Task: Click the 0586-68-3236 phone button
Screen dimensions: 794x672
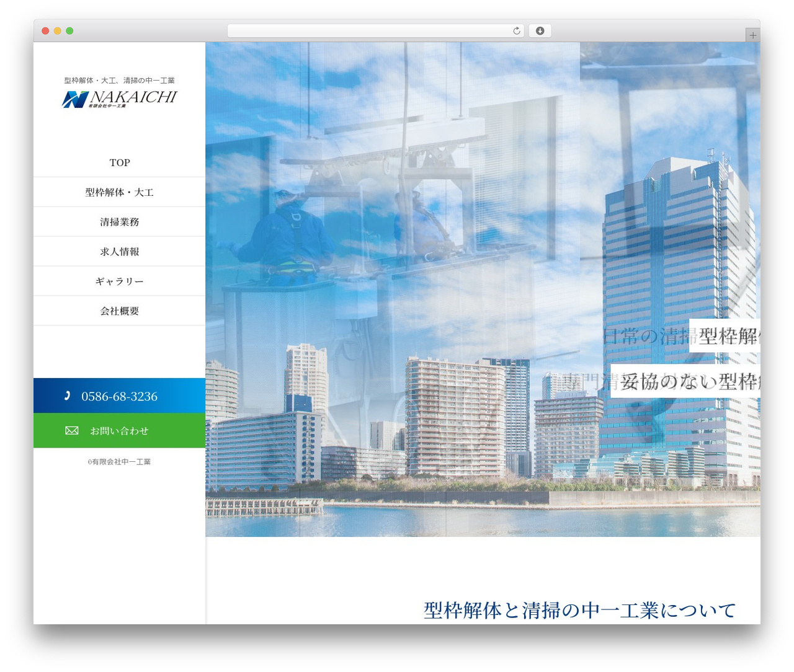Action: point(119,396)
